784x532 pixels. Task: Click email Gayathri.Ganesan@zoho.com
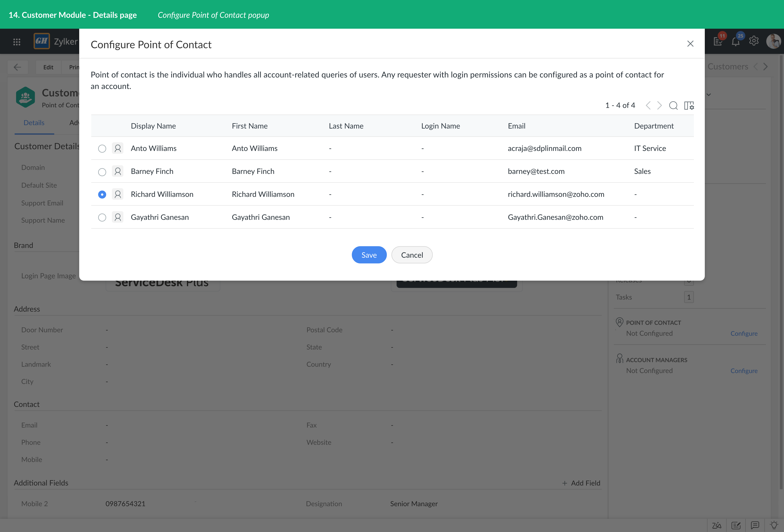pos(556,217)
